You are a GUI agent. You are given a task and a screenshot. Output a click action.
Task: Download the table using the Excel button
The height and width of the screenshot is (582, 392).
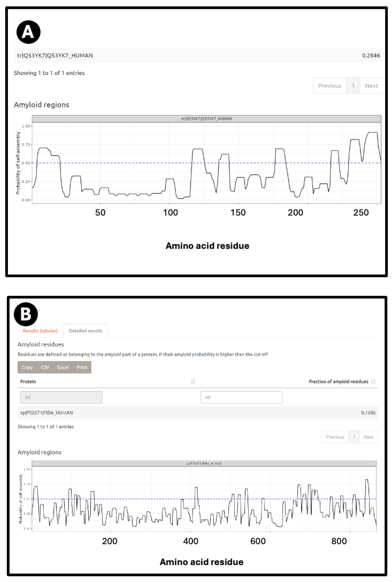[x=63, y=367]
